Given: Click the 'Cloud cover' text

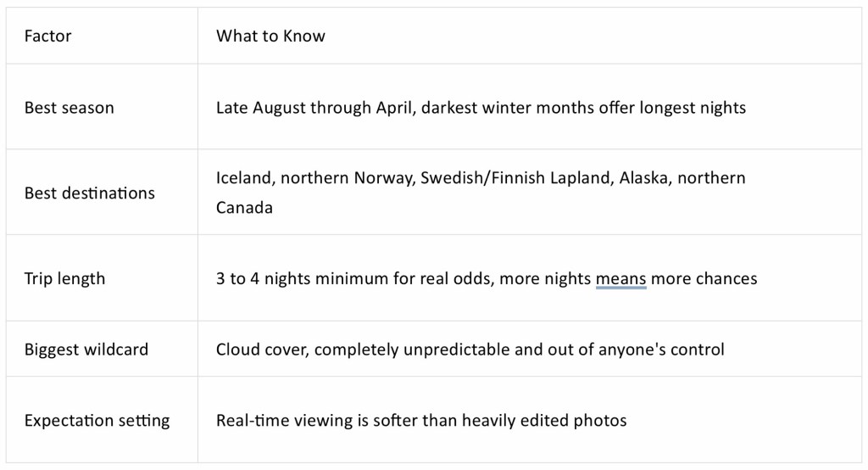Looking at the screenshot, I should click(x=261, y=350).
